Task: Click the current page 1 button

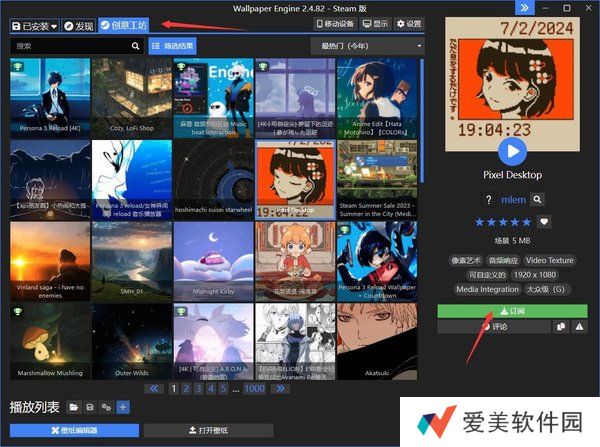Action: 173,389
